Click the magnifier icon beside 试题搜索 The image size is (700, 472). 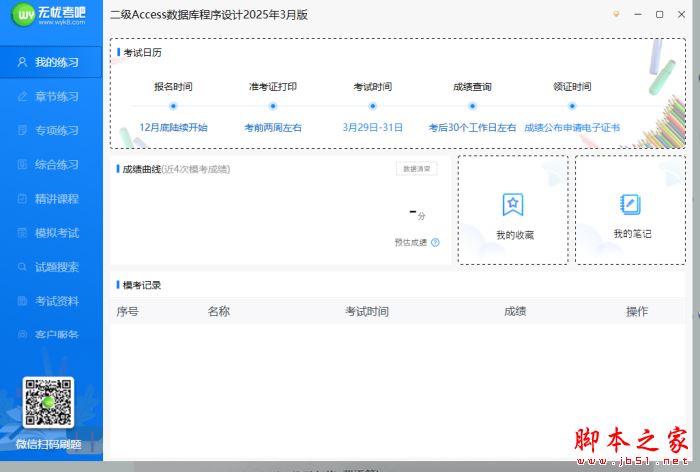point(22,267)
